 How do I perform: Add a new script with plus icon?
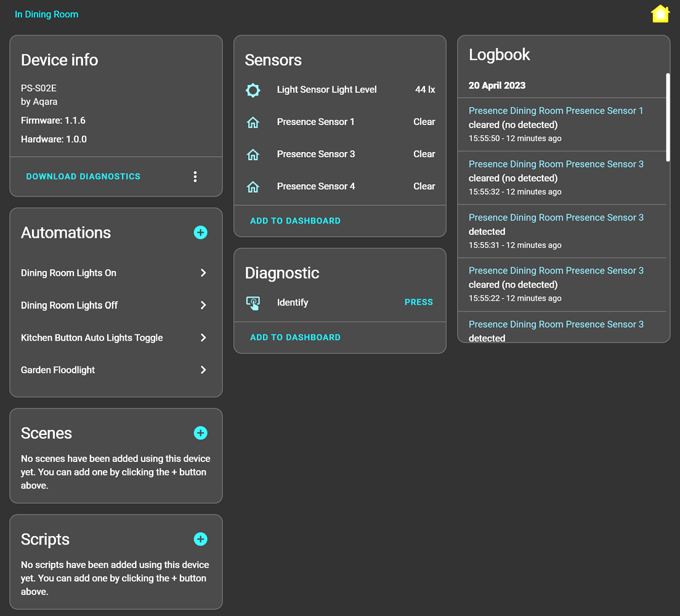click(200, 539)
